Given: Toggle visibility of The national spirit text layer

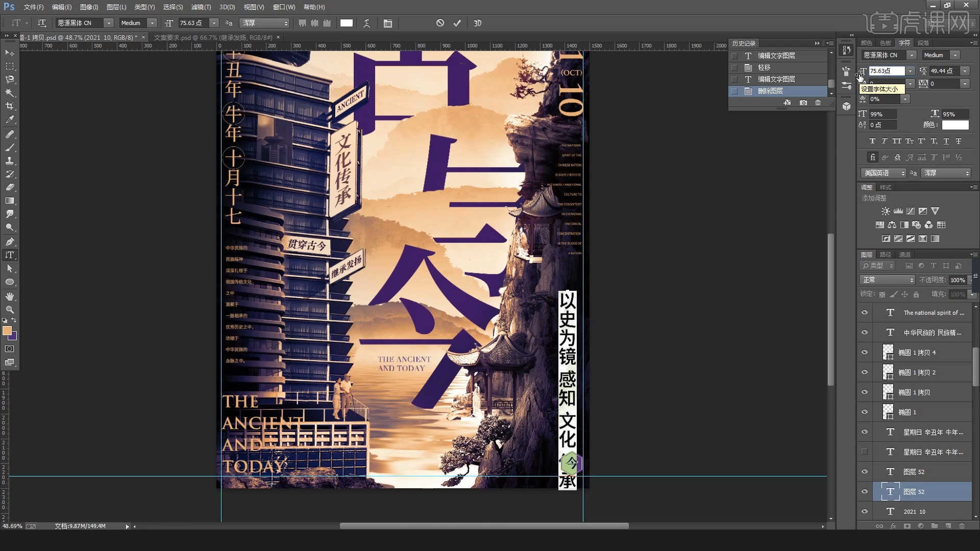Looking at the screenshot, I should (x=864, y=312).
